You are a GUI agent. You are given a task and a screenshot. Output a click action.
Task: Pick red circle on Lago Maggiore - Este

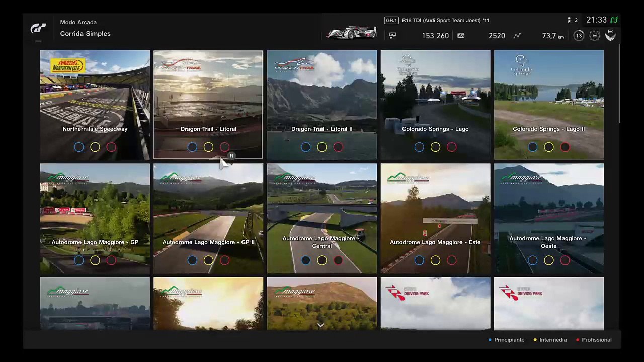point(451,260)
